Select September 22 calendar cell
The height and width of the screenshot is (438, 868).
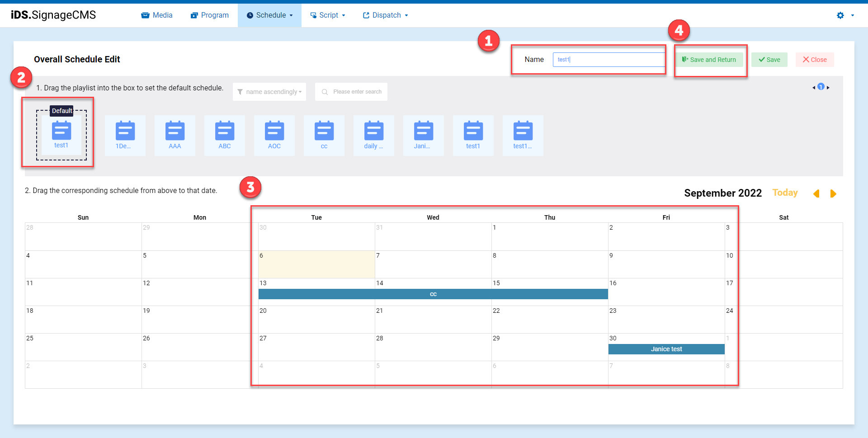(x=550, y=320)
